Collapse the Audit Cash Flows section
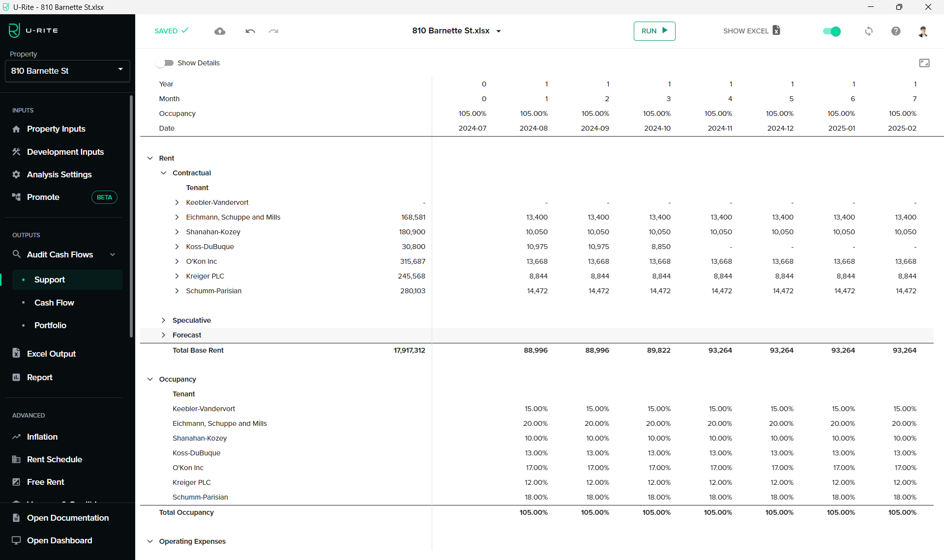 tap(113, 254)
